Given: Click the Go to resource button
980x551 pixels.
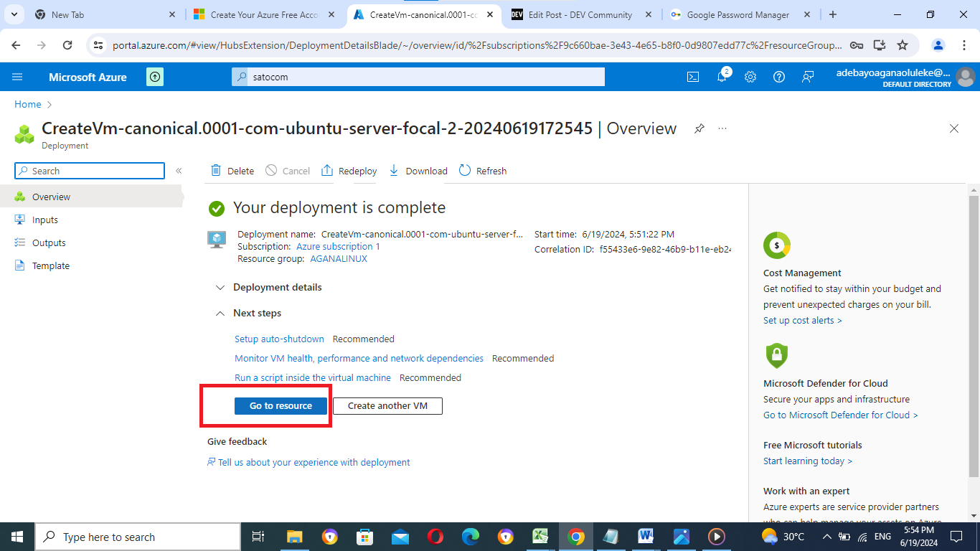Looking at the screenshot, I should [x=281, y=406].
